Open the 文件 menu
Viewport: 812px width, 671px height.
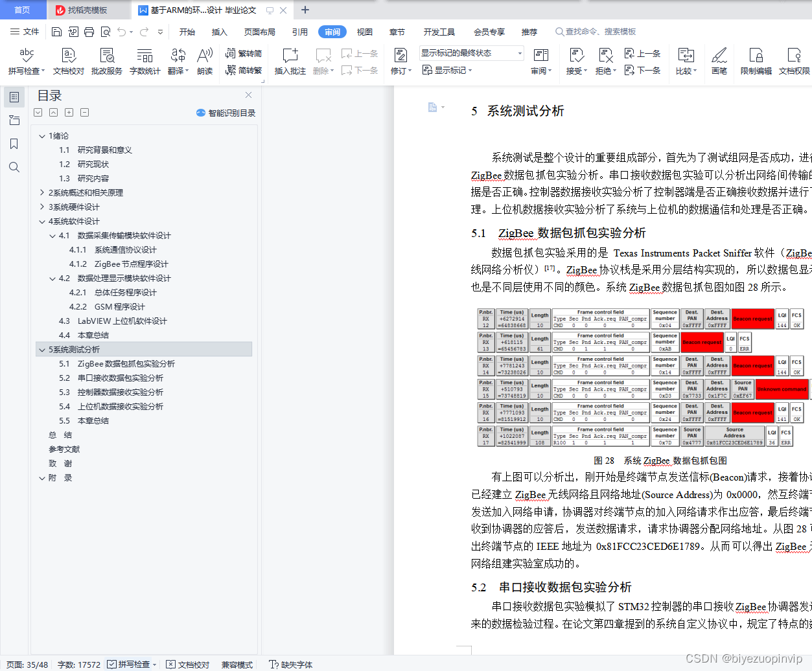[25, 32]
